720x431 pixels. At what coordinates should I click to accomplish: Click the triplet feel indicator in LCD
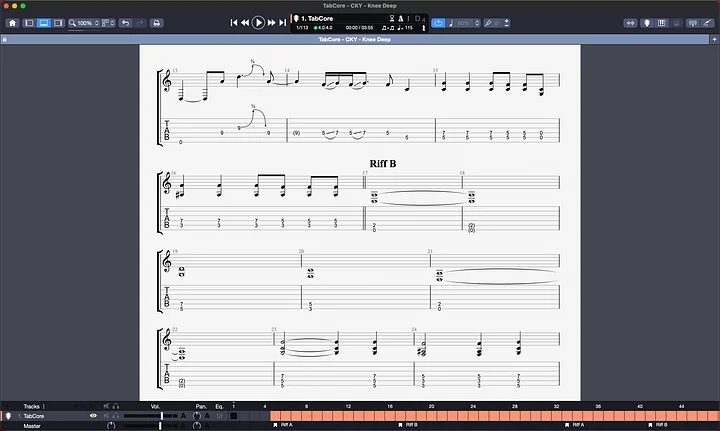click(388, 28)
